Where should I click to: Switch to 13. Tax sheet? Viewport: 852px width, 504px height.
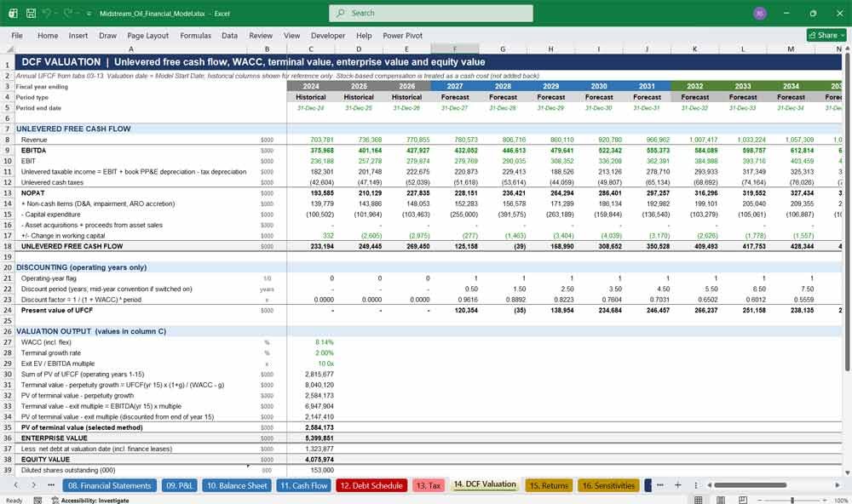coord(429,485)
